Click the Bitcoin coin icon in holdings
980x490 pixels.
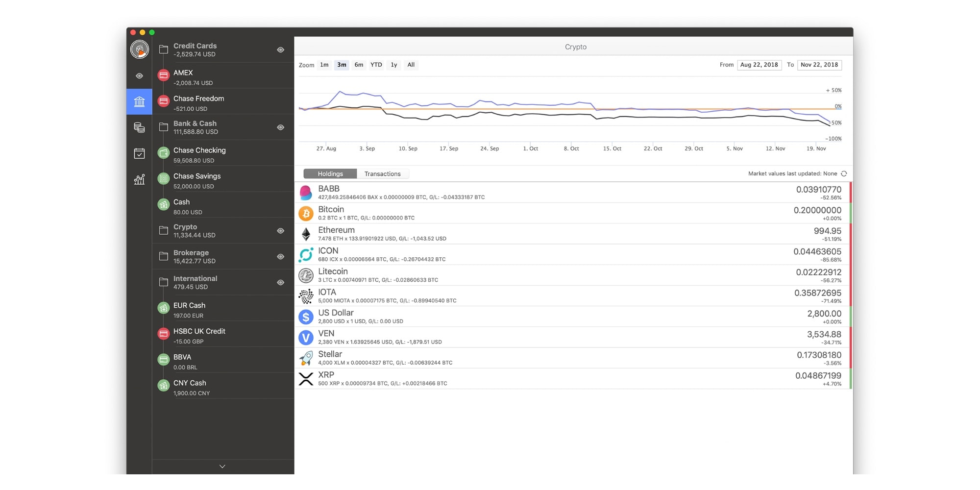pos(306,214)
